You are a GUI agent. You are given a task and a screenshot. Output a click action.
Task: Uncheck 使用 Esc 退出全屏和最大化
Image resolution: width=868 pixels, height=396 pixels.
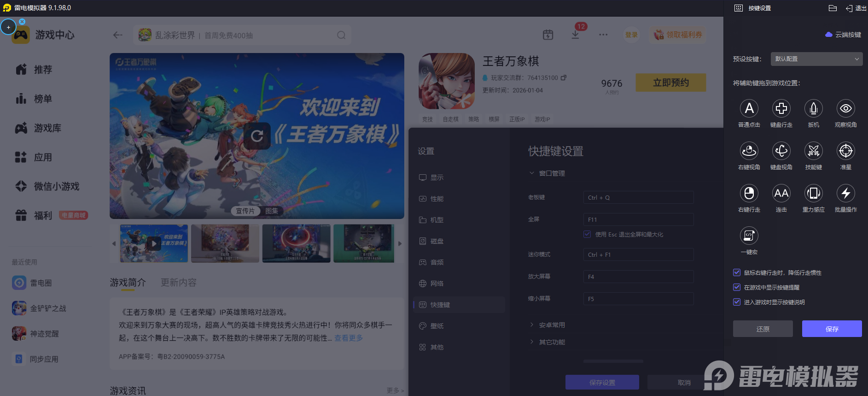[x=587, y=234]
